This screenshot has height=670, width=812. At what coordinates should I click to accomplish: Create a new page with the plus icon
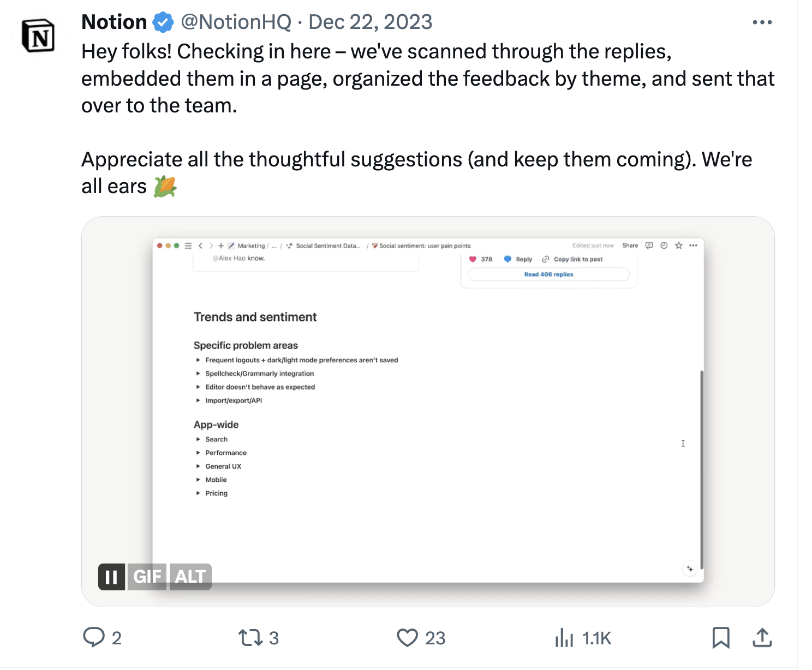[220, 246]
